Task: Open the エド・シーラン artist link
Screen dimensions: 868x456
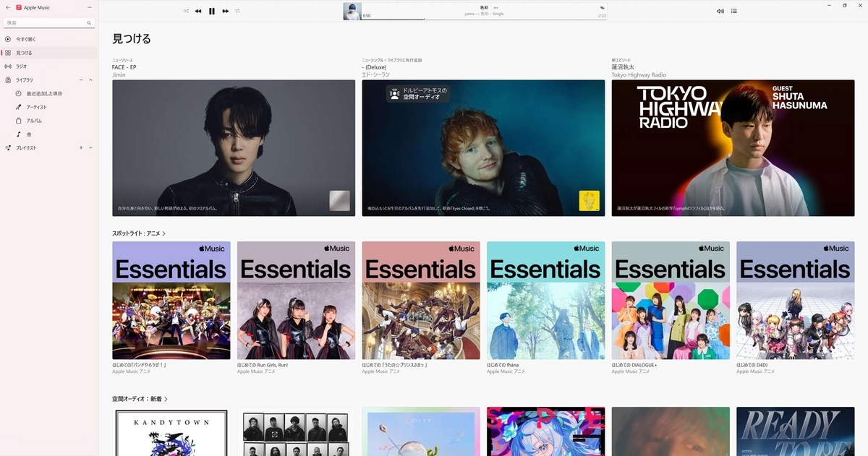Action: 374,74
